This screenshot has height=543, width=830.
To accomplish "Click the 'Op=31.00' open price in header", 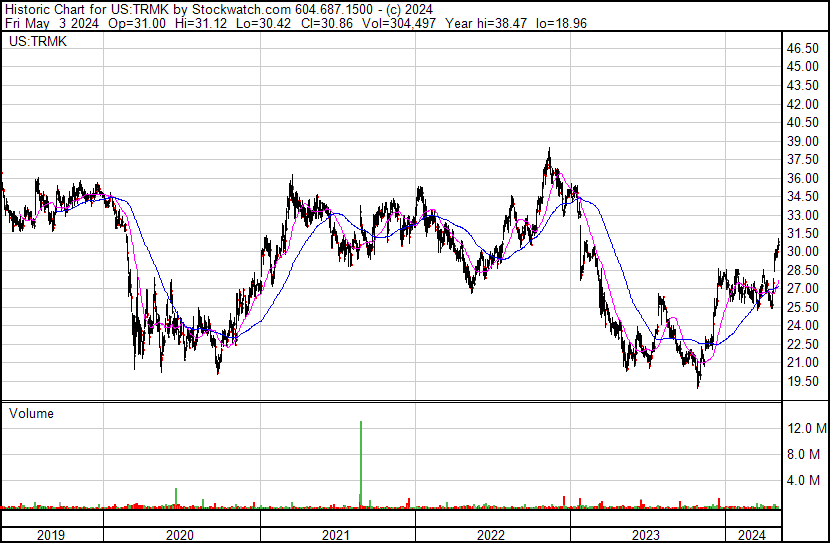I will [137, 23].
